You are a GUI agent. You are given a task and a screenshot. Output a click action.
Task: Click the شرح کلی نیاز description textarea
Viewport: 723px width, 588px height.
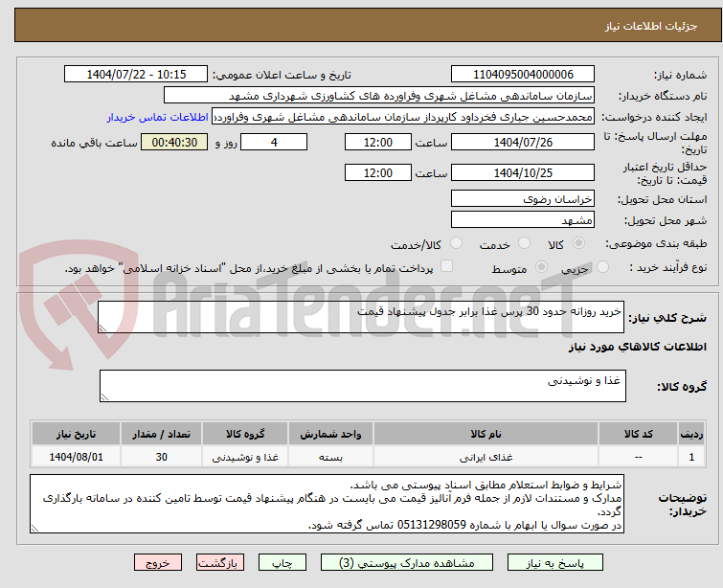(x=361, y=317)
